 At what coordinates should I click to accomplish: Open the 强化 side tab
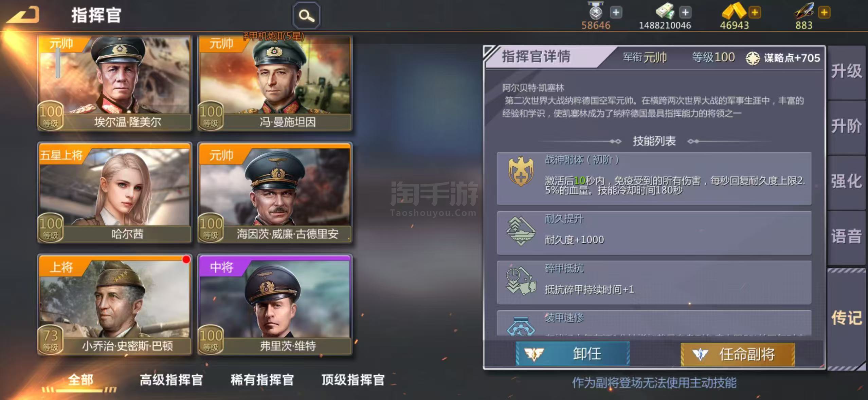tap(846, 182)
